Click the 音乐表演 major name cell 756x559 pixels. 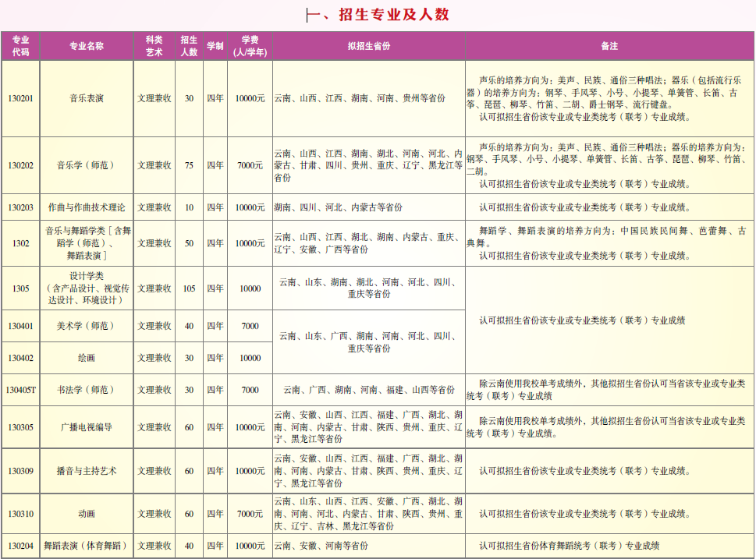87,99
